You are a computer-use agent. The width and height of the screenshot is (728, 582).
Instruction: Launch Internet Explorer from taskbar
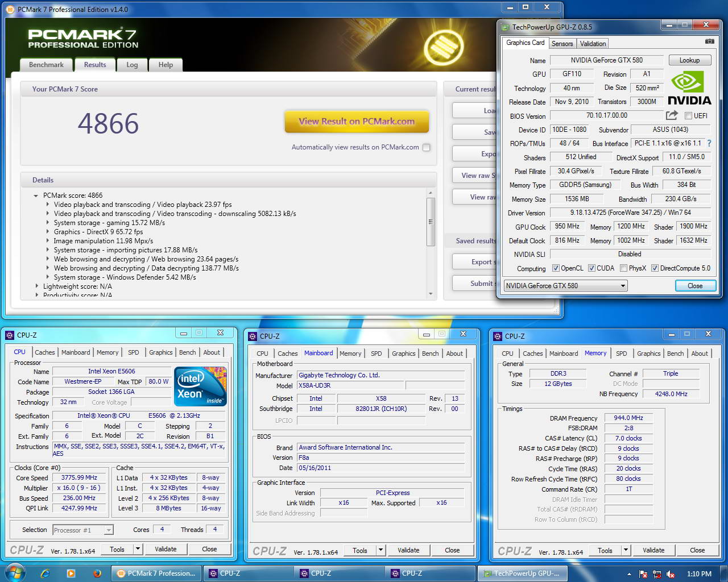coord(45,573)
